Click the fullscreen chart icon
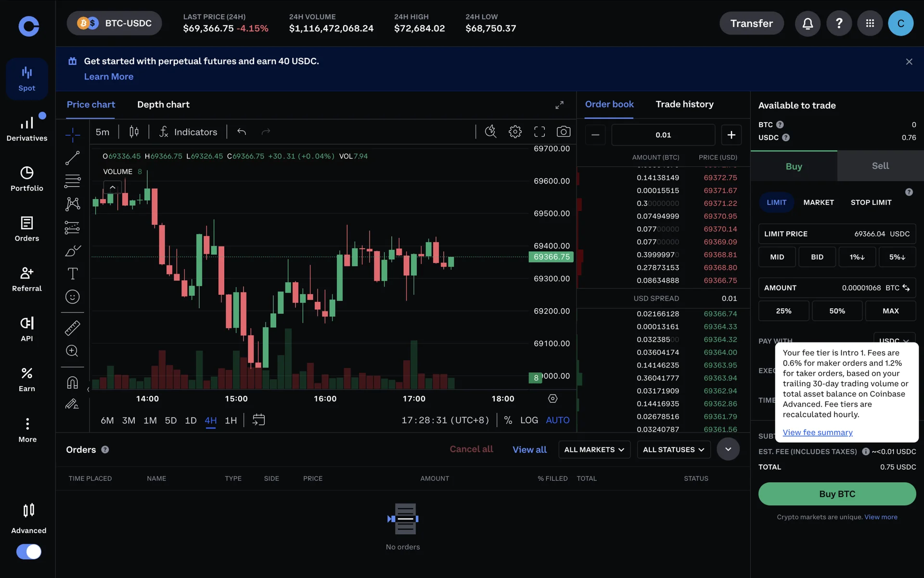The width and height of the screenshot is (924, 578). pos(539,131)
